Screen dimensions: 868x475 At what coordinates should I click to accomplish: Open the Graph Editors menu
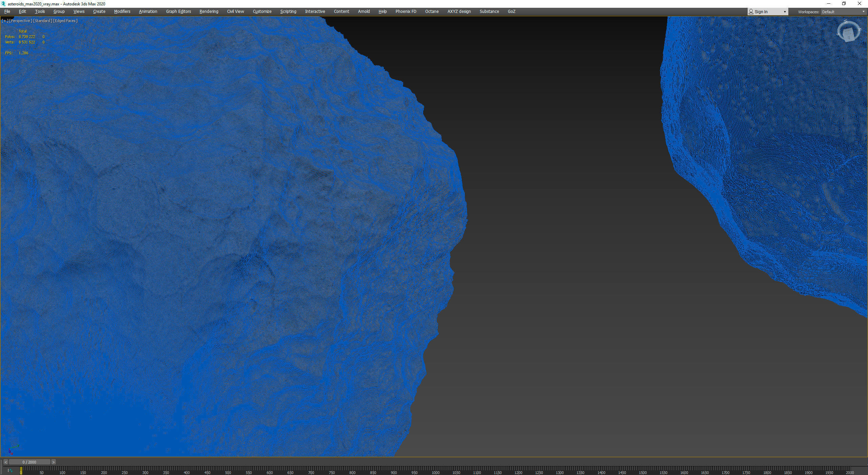point(179,12)
